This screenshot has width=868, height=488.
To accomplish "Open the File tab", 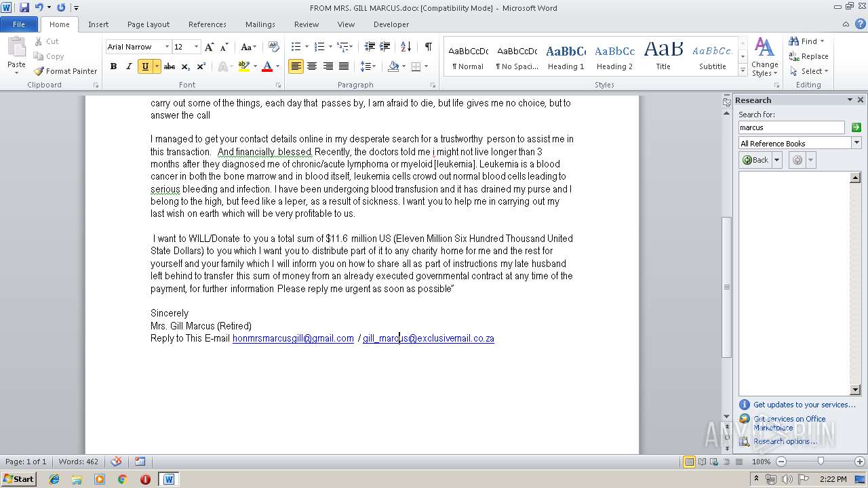I will (x=19, y=24).
